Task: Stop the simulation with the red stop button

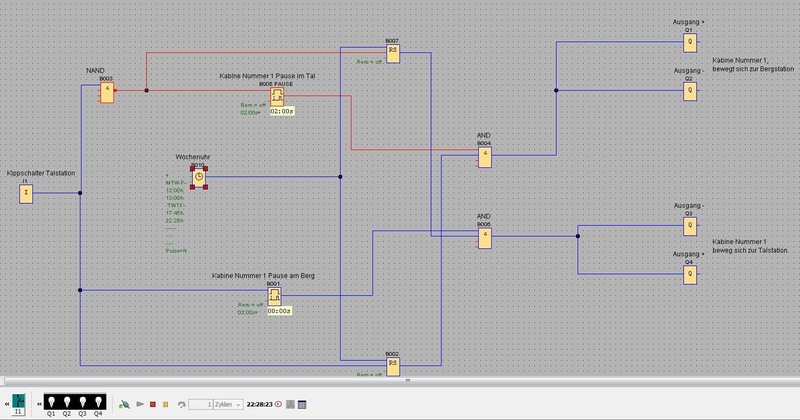Action: (152, 404)
